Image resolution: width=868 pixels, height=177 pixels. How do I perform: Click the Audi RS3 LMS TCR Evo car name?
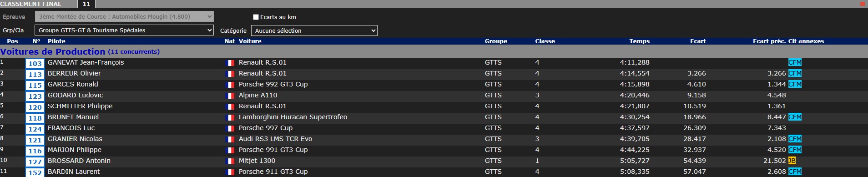275,139
